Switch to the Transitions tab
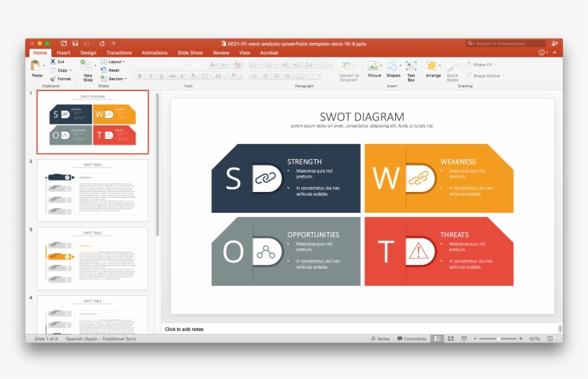The image size is (588, 379). click(x=119, y=52)
